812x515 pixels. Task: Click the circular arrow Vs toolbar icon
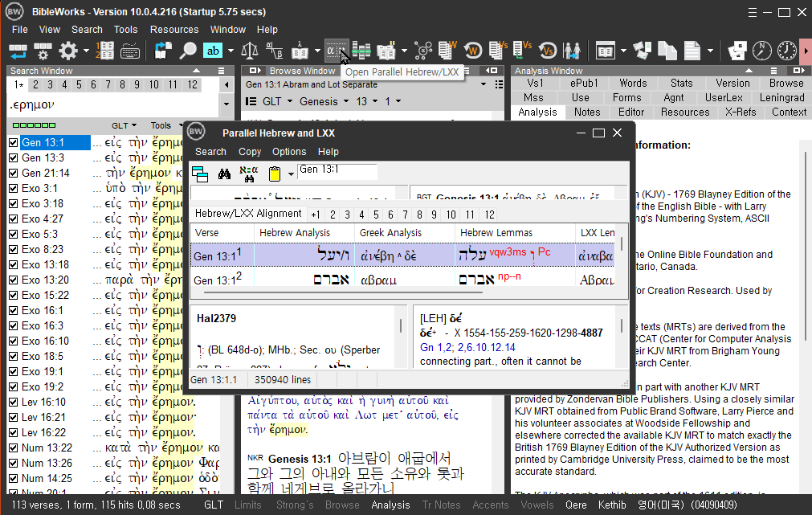[548, 51]
